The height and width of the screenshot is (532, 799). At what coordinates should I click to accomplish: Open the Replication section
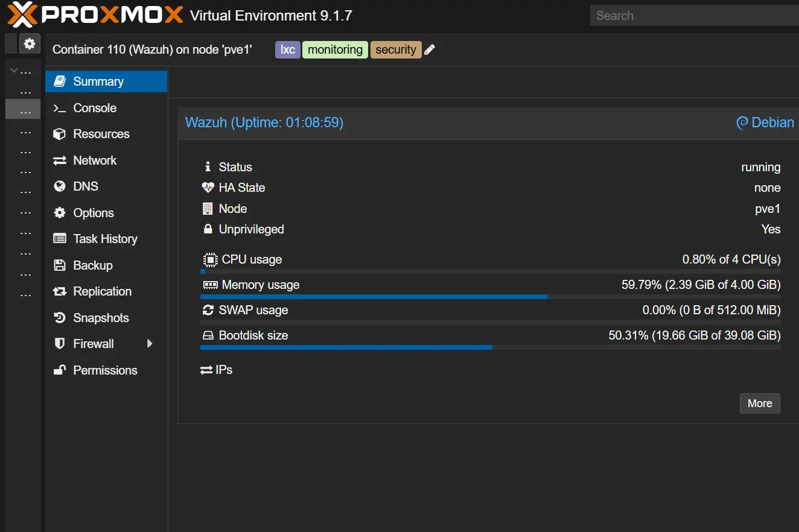click(x=102, y=291)
